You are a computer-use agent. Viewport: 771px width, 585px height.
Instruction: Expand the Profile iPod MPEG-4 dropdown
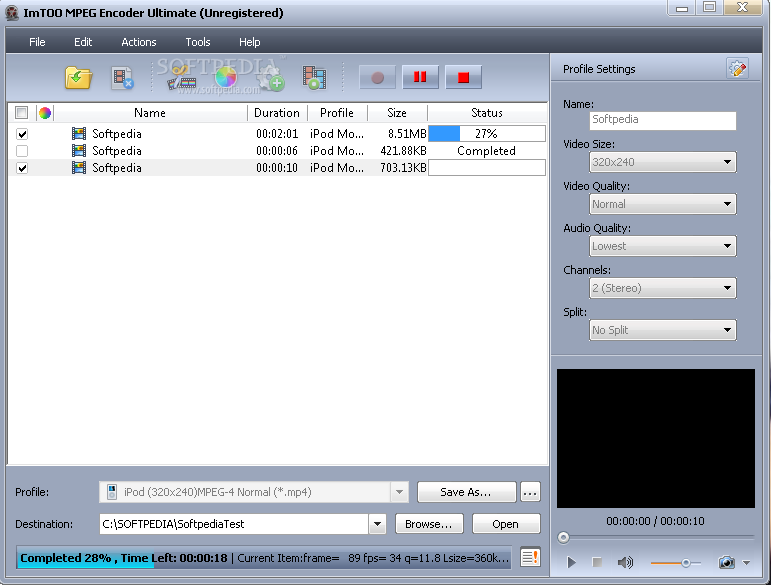click(399, 492)
